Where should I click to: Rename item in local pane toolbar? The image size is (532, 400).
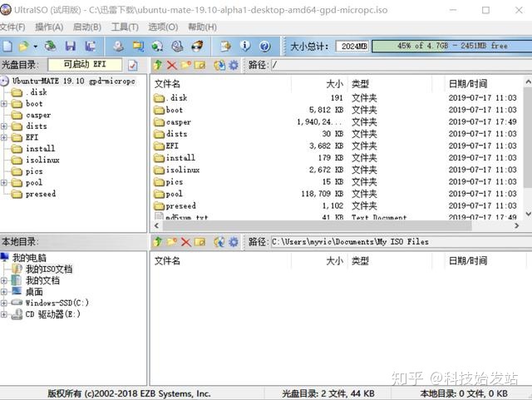(x=199, y=242)
